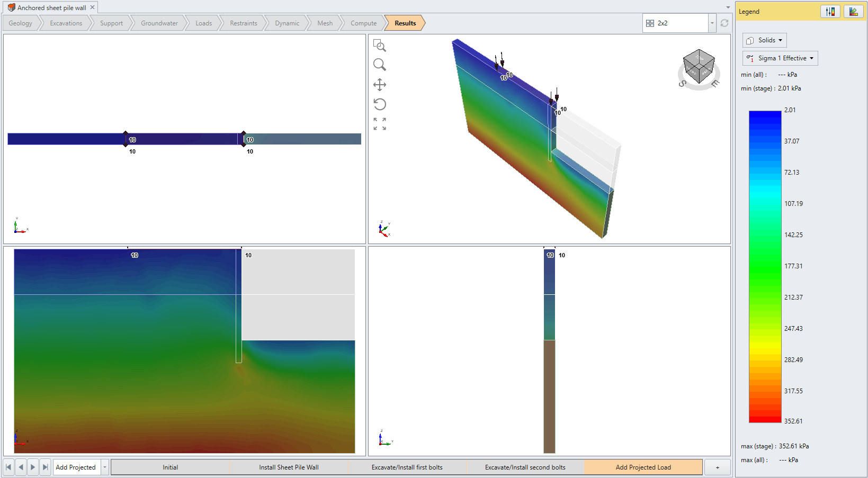Open the Dynamic workflow tab

click(287, 23)
